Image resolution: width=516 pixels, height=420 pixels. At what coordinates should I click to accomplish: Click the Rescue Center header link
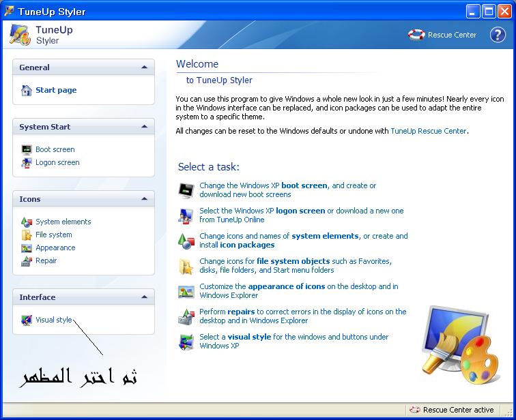point(452,35)
